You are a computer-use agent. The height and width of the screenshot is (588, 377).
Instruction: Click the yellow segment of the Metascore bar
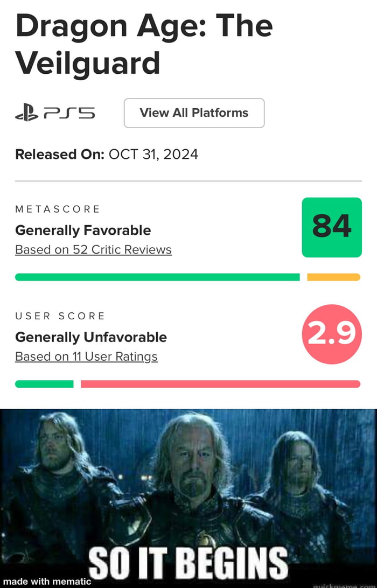pos(333,277)
